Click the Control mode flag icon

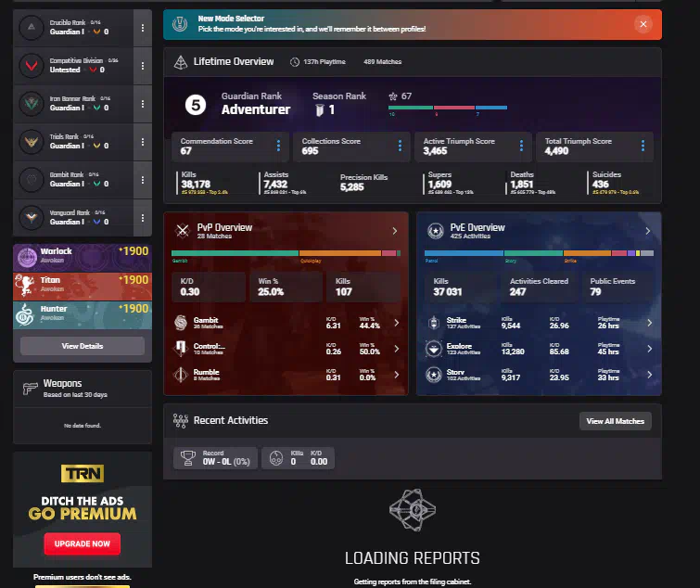click(x=181, y=349)
